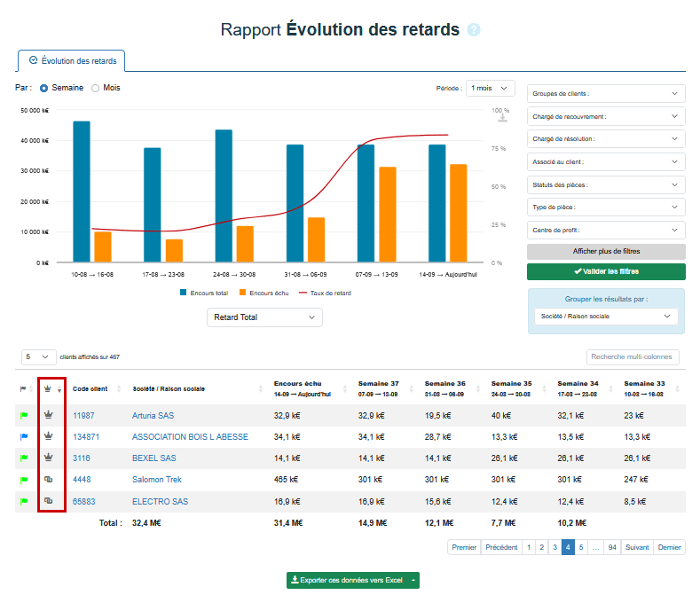Screen dimensions: 700x595
Task: Go to page 2
Action: (541, 547)
